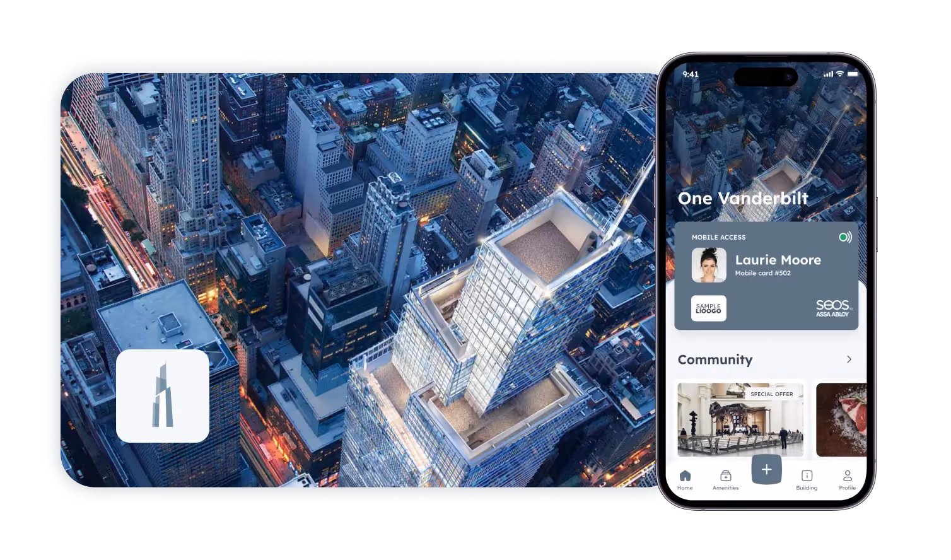Tap Laurie Moore's profile photo

click(709, 265)
